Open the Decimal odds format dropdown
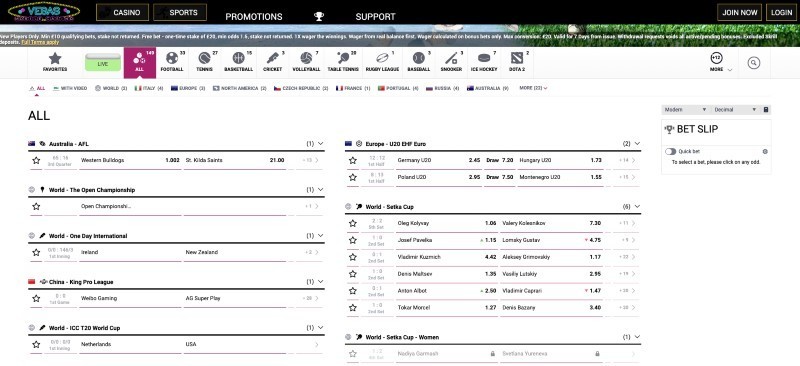This screenshot has height=366, width=800. click(x=735, y=110)
